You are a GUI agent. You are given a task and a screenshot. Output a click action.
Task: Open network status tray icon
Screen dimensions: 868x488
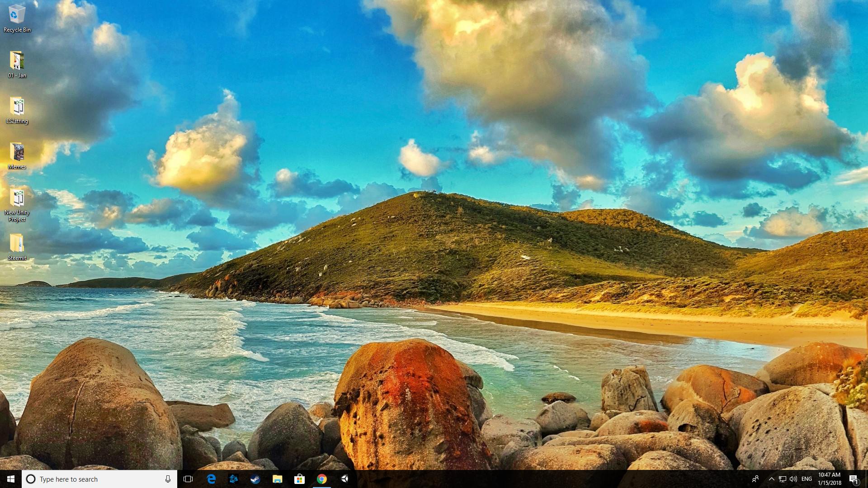tap(783, 479)
